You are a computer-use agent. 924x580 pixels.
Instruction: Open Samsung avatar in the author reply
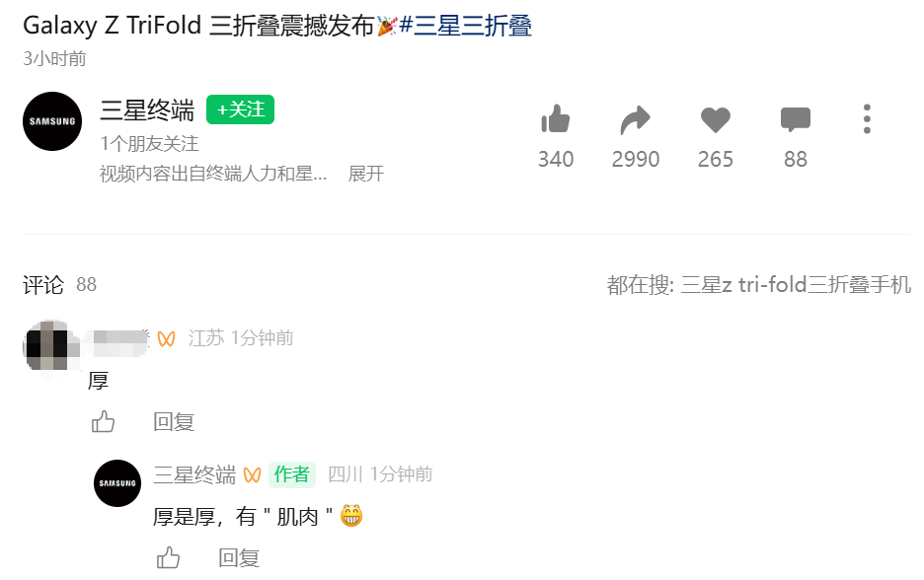pyautogui.click(x=117, y=483)
